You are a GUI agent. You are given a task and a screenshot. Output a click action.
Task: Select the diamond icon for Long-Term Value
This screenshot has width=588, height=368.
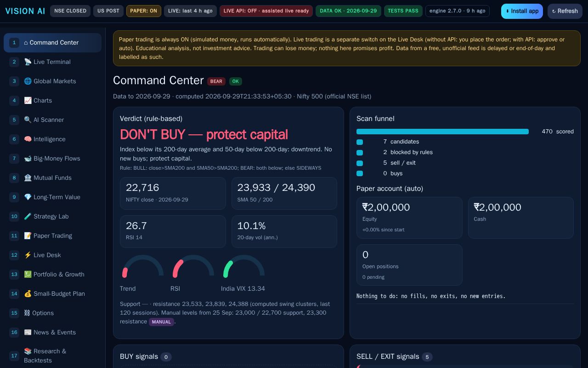28,197
